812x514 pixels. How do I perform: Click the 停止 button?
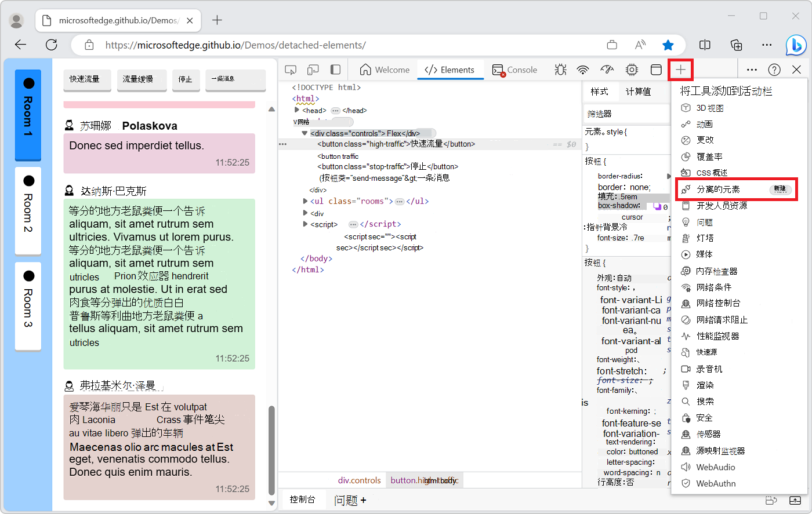[186, 79]
